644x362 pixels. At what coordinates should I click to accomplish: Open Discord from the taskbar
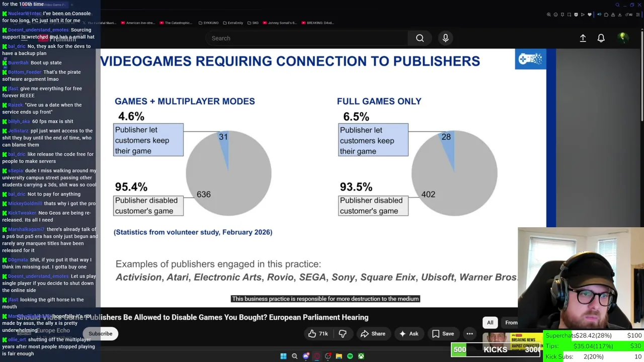tap(306, 356)
